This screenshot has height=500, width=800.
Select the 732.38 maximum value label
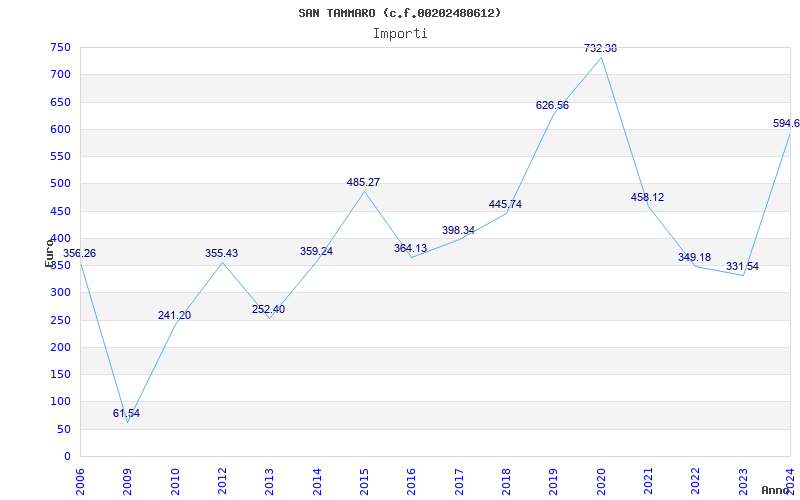click(x=600, y=48)
